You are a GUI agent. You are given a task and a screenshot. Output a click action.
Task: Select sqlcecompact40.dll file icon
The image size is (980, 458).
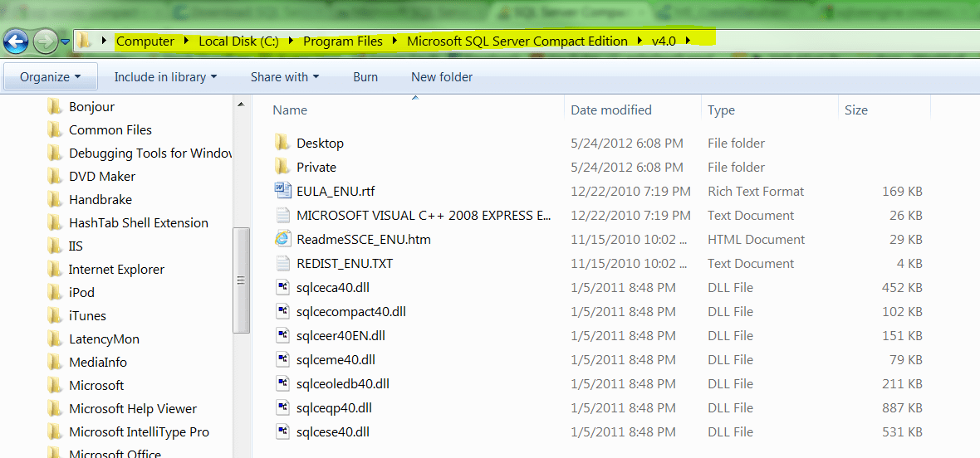click(x=283, y=311)
